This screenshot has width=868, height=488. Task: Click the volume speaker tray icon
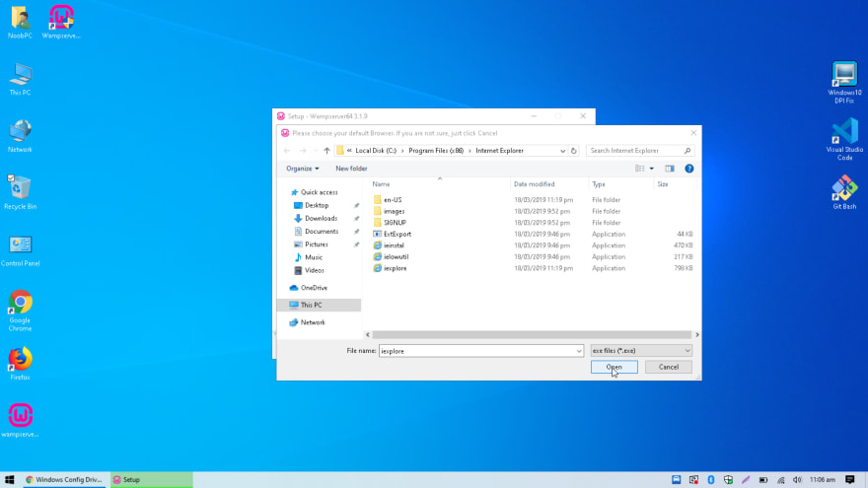pyautogui.click(x=797, y=480)
